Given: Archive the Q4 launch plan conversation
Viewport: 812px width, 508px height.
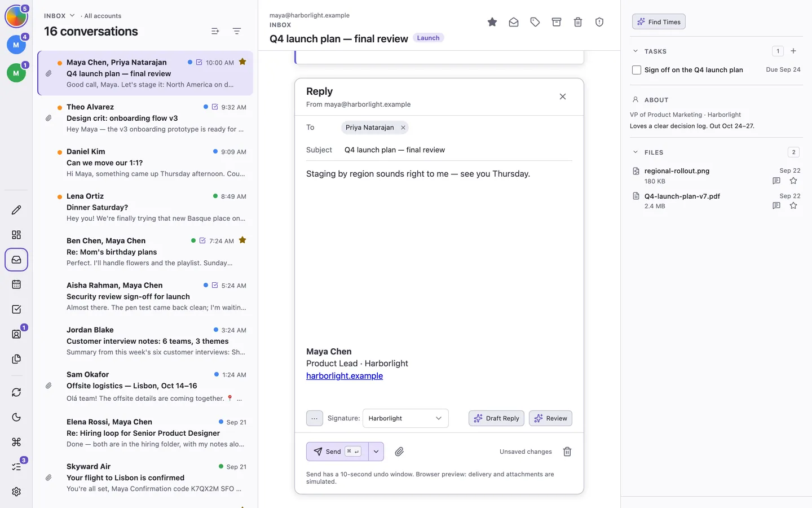Looking at the screenshot, I should point(557,22).
